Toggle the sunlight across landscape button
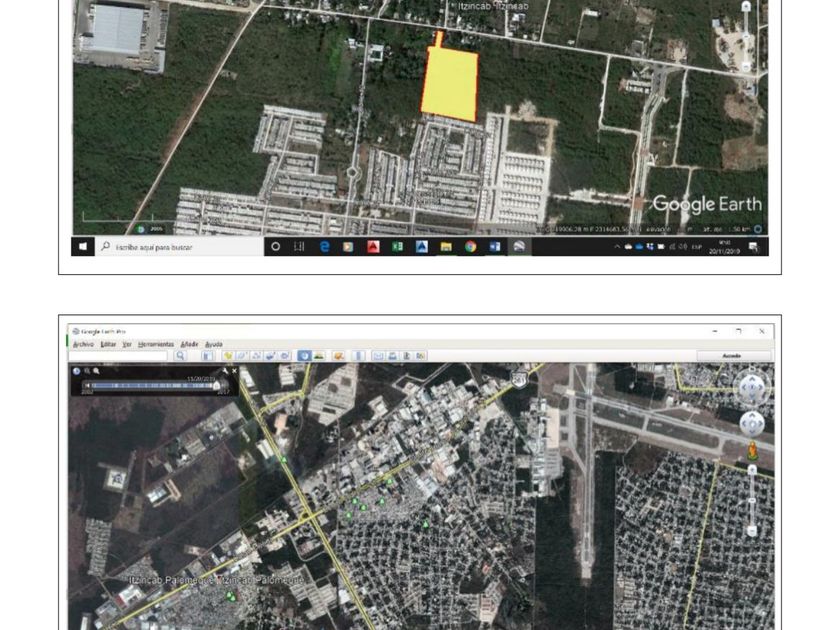 tap(319, 355)
